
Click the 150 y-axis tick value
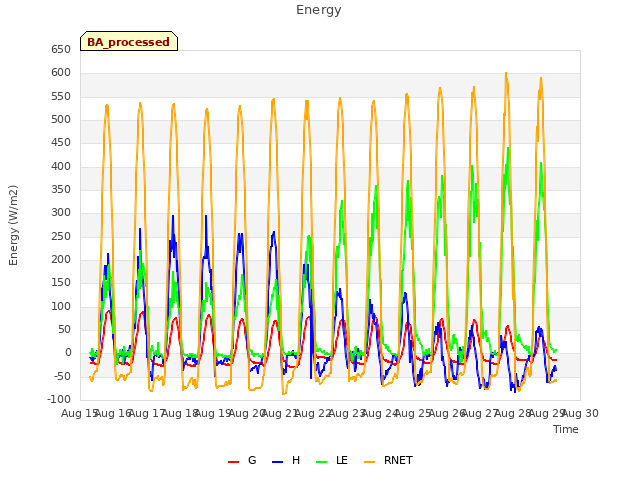tap(61, 282)
